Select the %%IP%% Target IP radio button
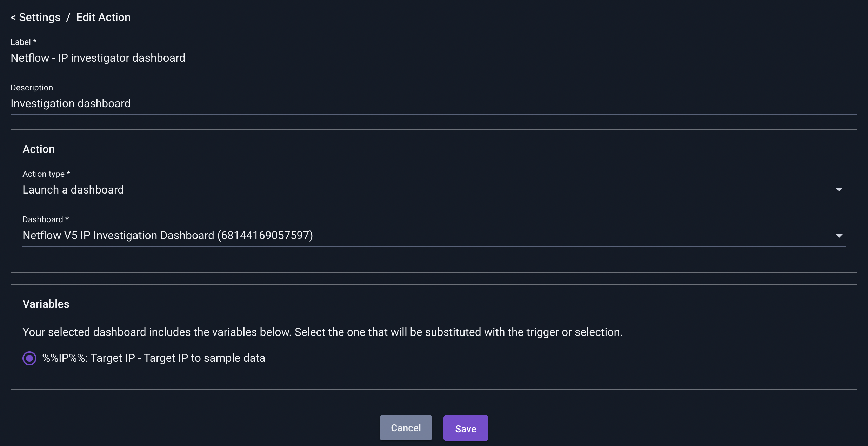Image resolution: width=868 pixels, height=446 pixels. point(29,358)
